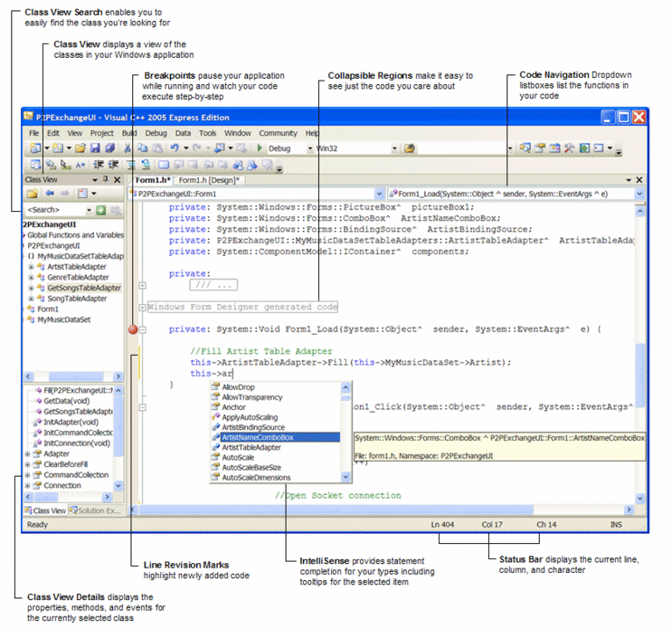Expand the Windows Form Designer generated code region
Screen dimensions: 672x629
142,308
